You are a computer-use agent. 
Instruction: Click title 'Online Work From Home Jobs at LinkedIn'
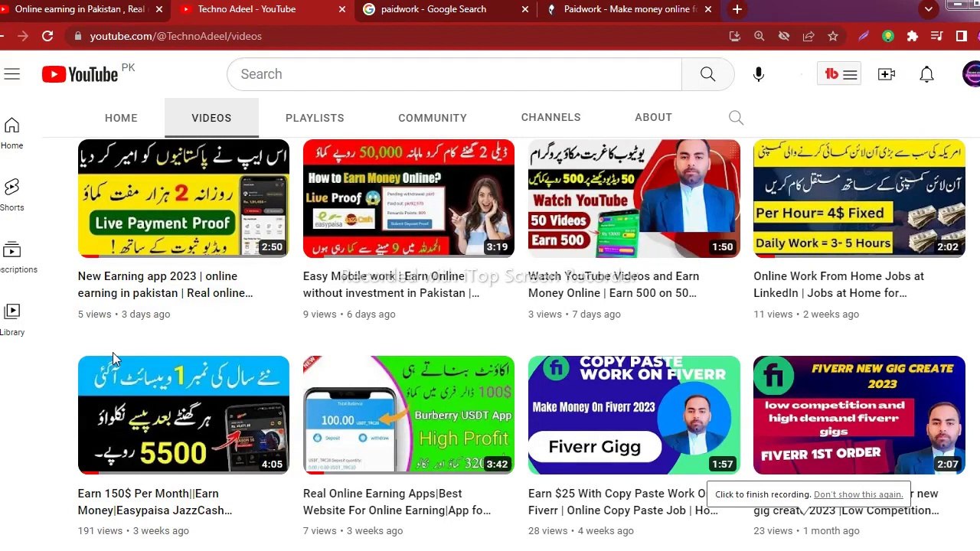[x=838, y=285]
